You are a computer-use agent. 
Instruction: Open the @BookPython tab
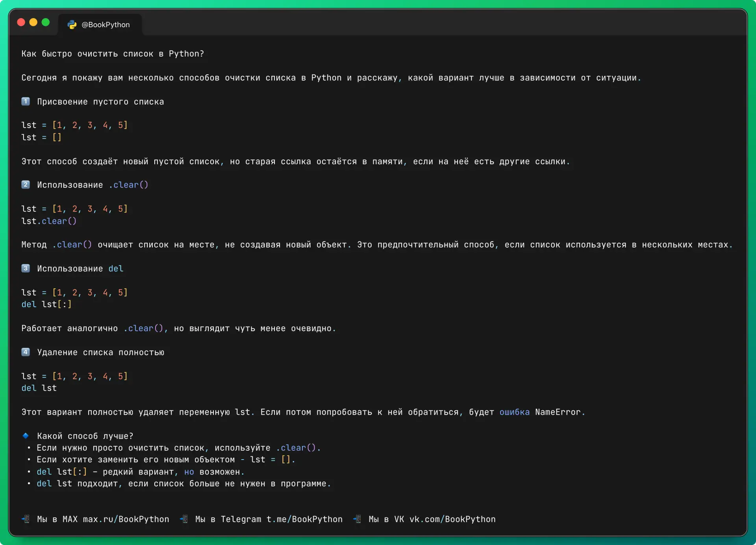click(100, 24)
